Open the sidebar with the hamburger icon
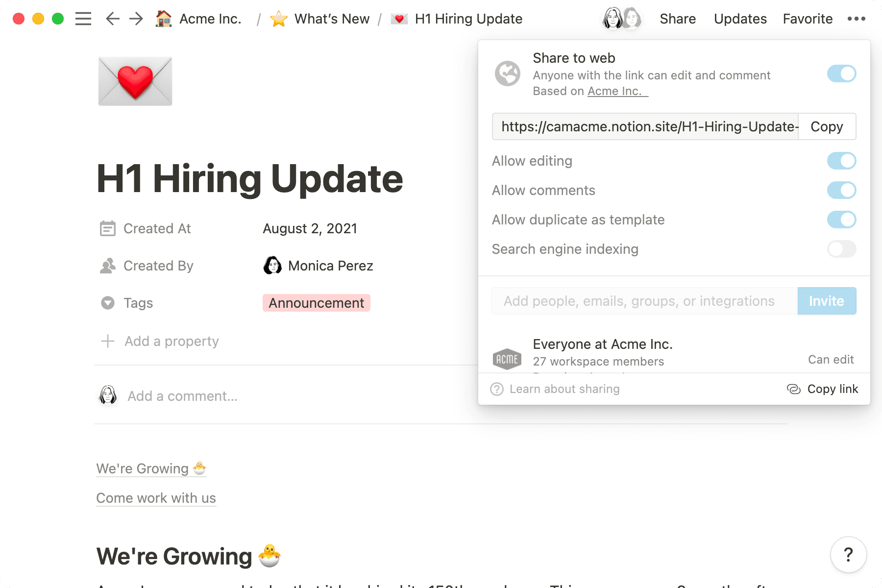Image resolution: width=882 pixels, height=588 pixels. (83, 19)
